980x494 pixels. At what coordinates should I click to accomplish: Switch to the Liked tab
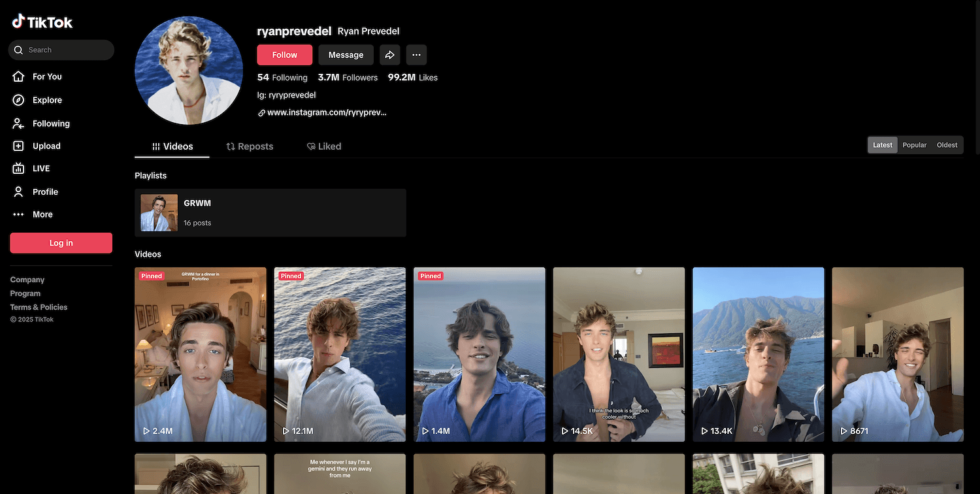pyautogui.click(x=324, y=146)
